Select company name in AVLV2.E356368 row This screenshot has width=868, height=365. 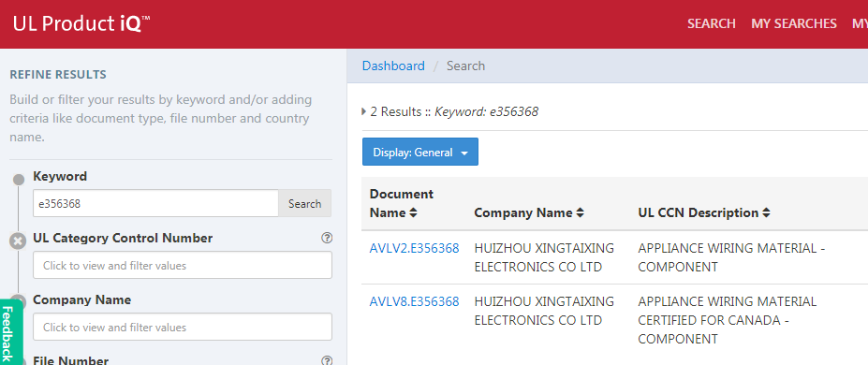pyautogui.click(x=544, y=257)
